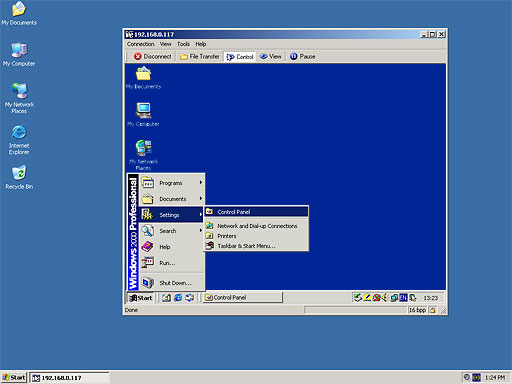Click local clock showing 1:24 PM
Viewport: 512px width, 384px height.
pos(495,377)
